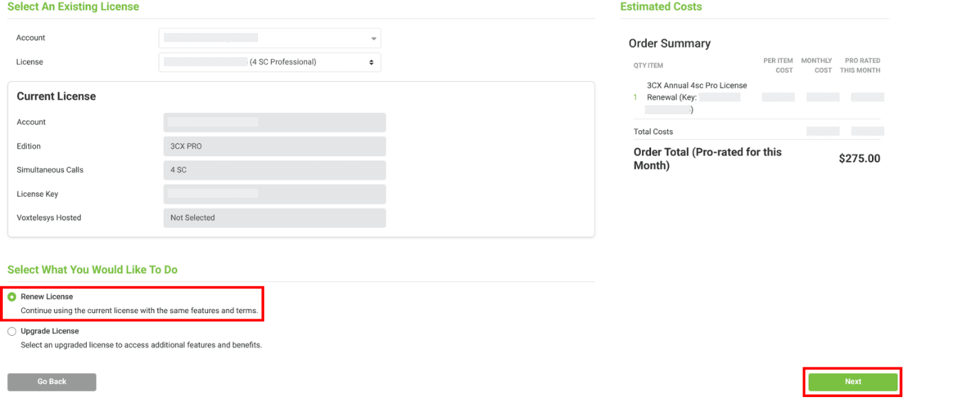
Task: Click the Upgrade License description text
Action: coord(141,345)
